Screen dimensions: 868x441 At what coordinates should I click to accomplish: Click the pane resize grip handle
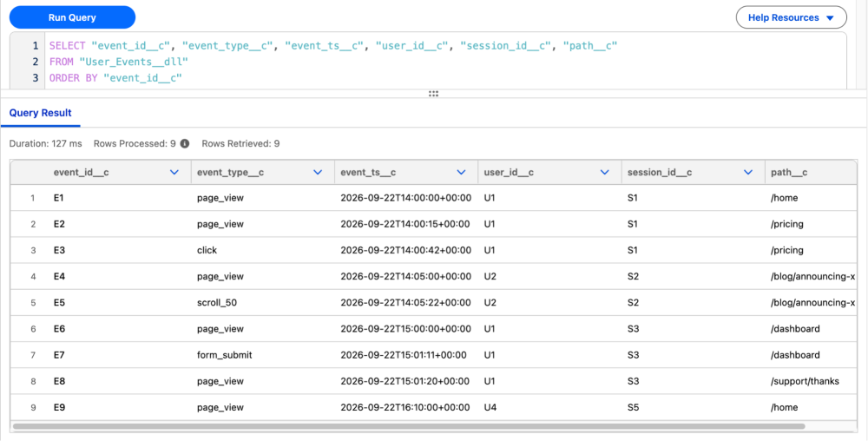point(433,94)
